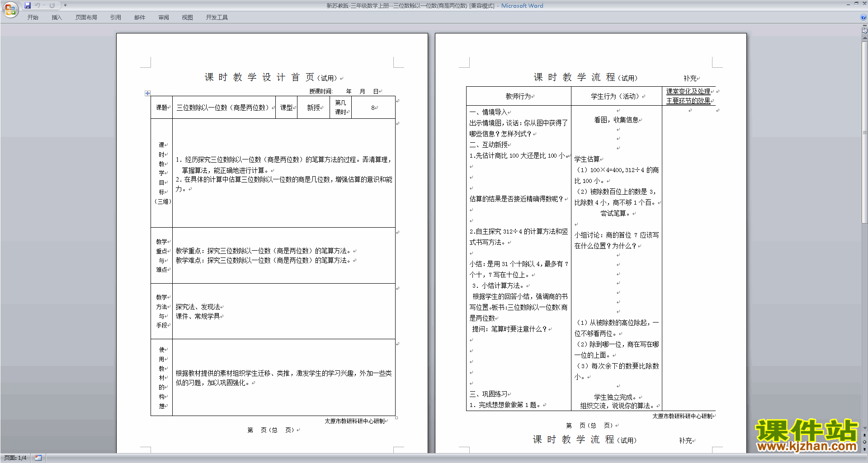The width and height of the screenshot is (868, 463).
Task: Open Word Help with the question mark icon
Action: pos(863,17)
